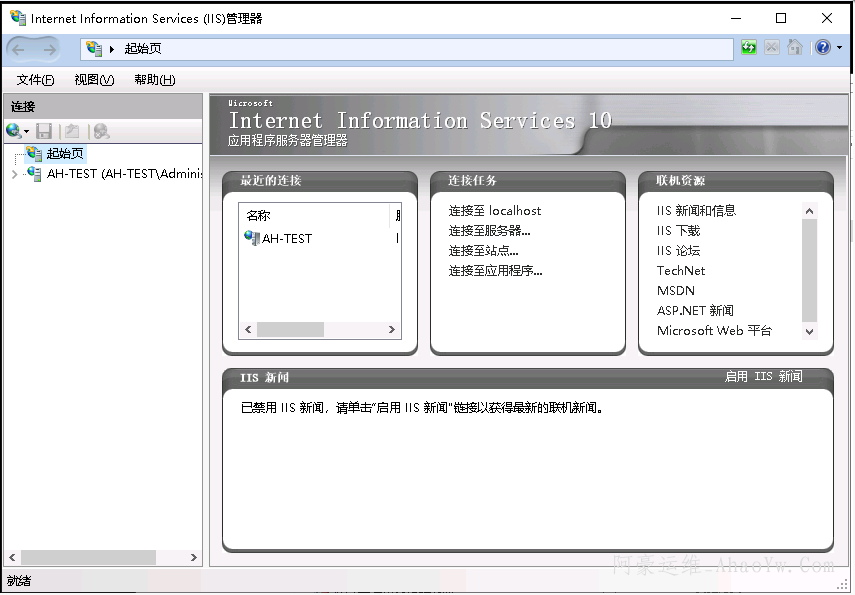Click the IIS icon in address bar
The height and width of the screenshot is (595, 855).
94,49
